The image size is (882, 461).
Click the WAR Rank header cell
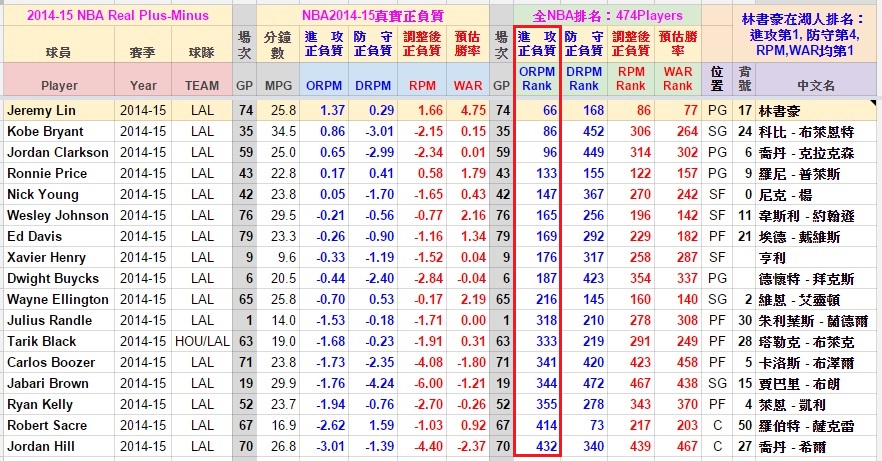pyautogui.click(x=677, y=79)
